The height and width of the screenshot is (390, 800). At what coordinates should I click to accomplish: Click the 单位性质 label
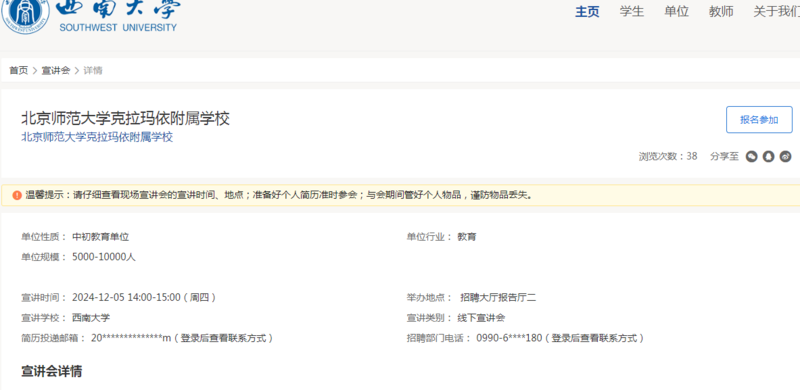pos(44,237)
